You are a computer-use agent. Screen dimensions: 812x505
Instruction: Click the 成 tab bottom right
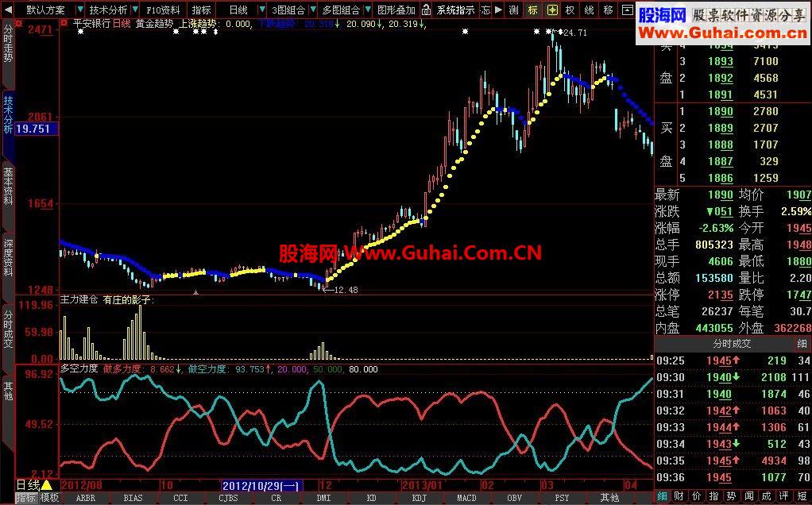[x=767, y=497]
